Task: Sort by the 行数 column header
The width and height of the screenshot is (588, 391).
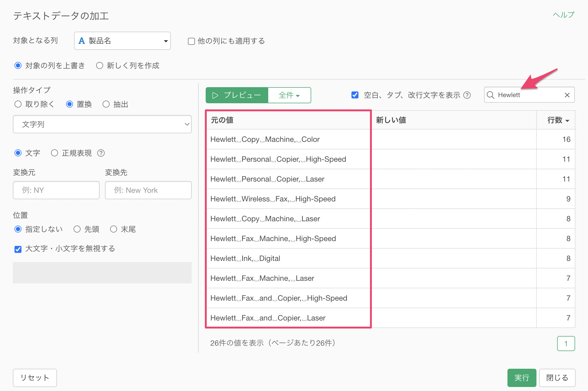Action: [556, 120]
